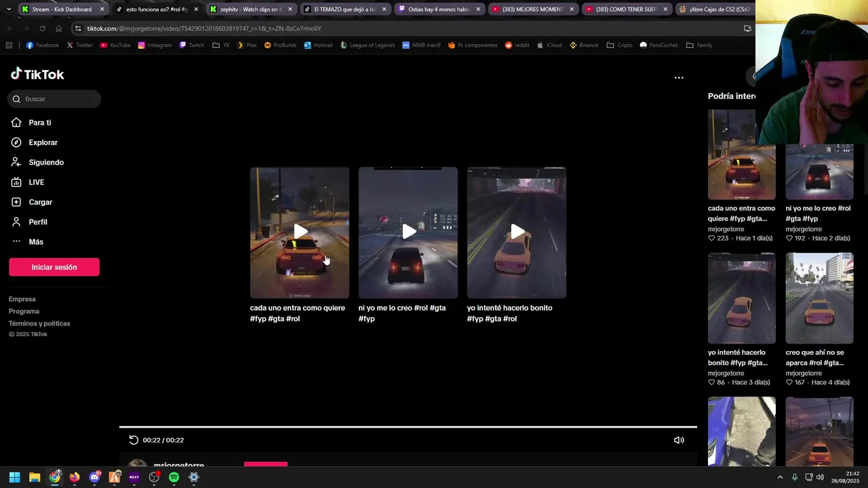868x488 pixels.
Task: Open the YK bookmark folder
Action: (221, 45)
